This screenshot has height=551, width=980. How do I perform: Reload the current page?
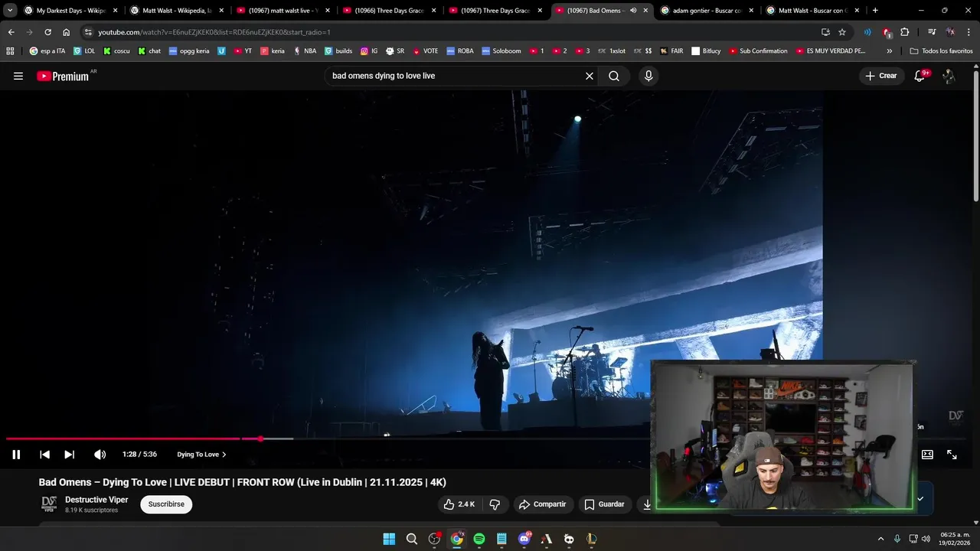47,32
